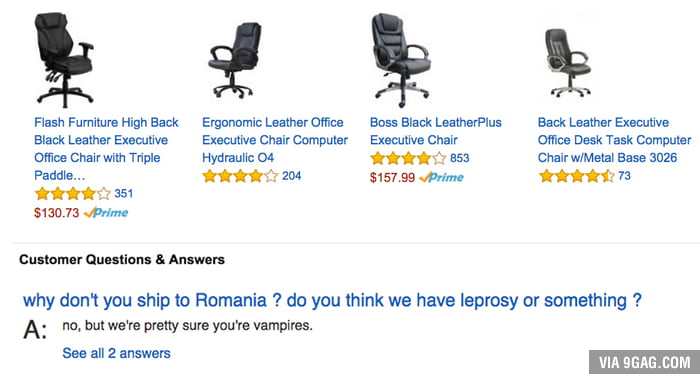Open Boss Black LeatherPlus chair image

[x=400, y=60]
